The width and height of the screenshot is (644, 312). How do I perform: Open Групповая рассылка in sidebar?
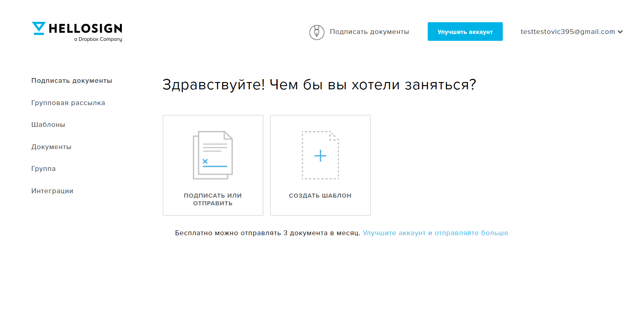click(68, 103)
